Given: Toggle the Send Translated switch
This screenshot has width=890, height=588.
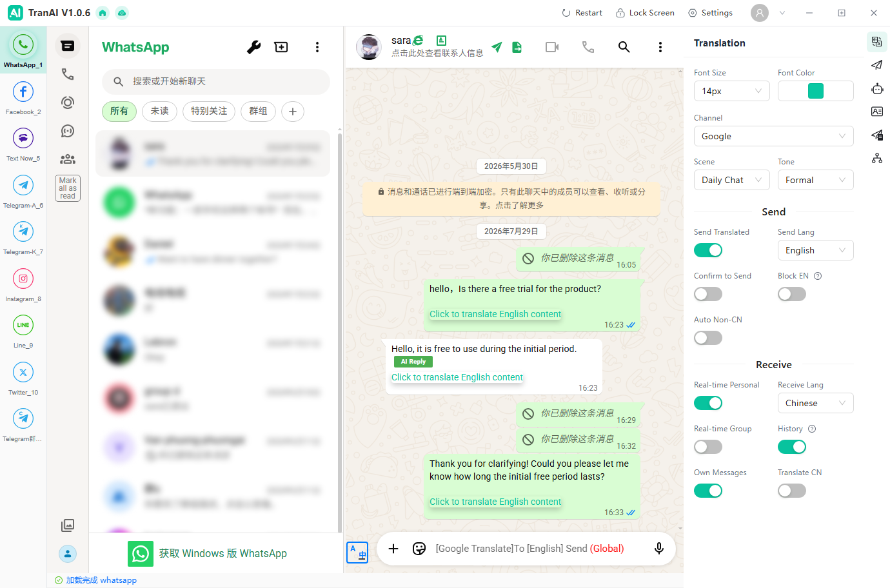Looking at the screenshot, I should coord(708,250).
